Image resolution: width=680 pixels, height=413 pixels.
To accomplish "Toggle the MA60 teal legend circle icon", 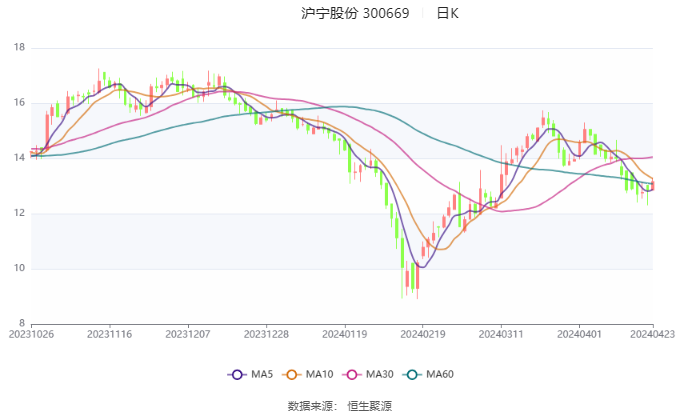I will (x=412, y=375).
